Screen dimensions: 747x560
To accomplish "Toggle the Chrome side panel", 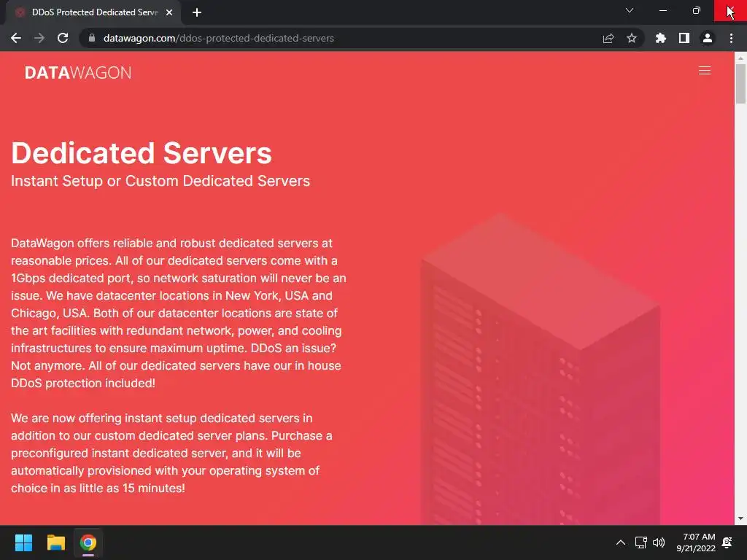I will (x=684, y=38).
